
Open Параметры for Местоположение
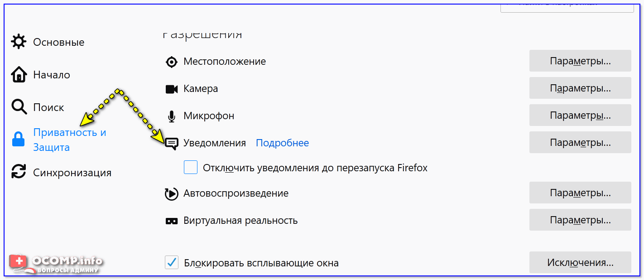click(x=580, y=61)
